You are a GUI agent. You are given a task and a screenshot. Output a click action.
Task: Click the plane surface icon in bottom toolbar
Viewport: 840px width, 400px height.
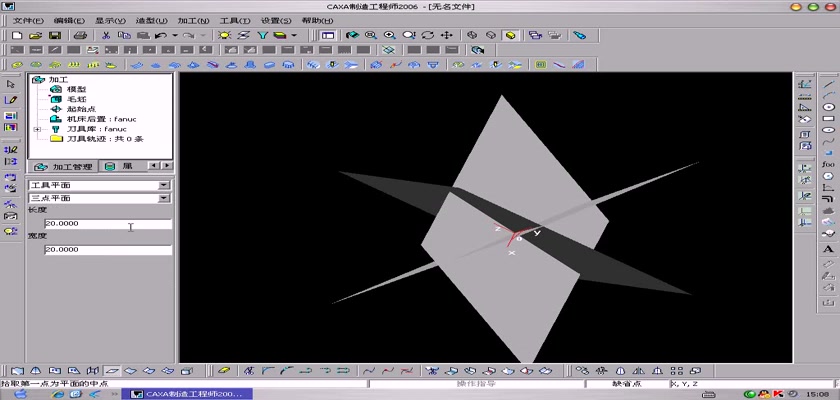click(112, 371)
